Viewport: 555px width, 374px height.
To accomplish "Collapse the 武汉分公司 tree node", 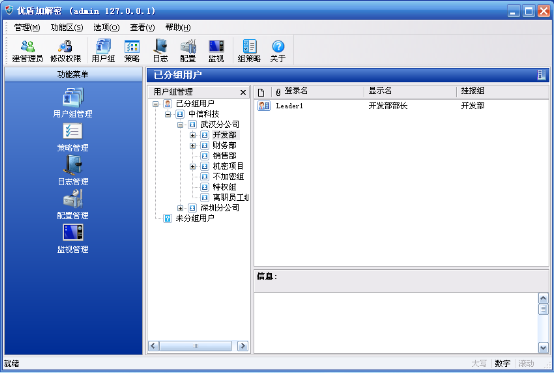I will 180,125.
